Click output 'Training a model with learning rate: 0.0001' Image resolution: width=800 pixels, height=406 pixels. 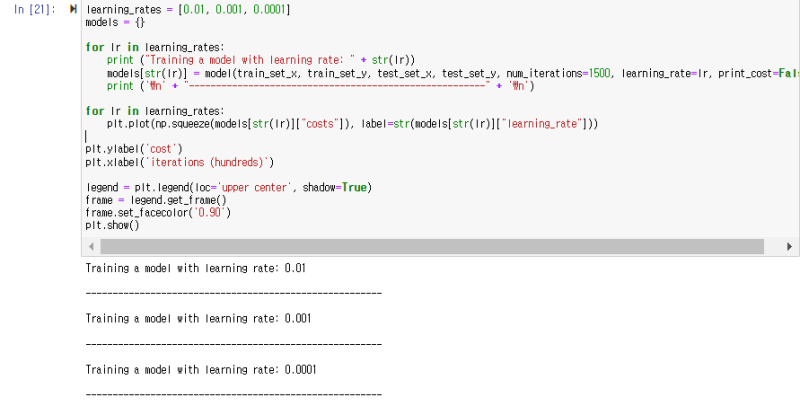coord(201,369)
